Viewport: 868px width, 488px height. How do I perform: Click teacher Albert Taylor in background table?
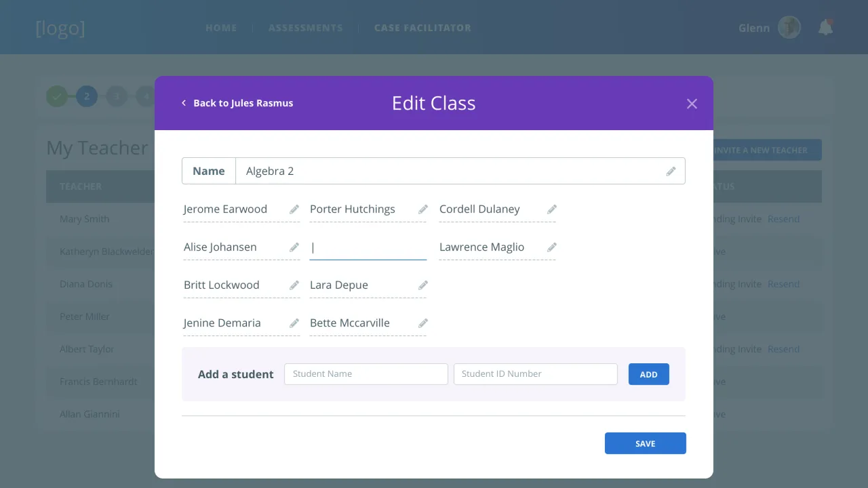(x=87, y=349)
